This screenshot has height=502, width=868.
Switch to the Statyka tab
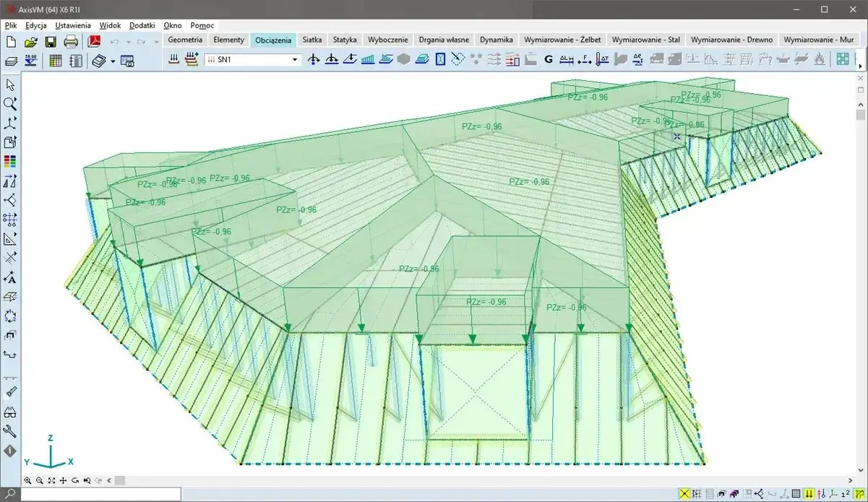click(x=345, y=40)
